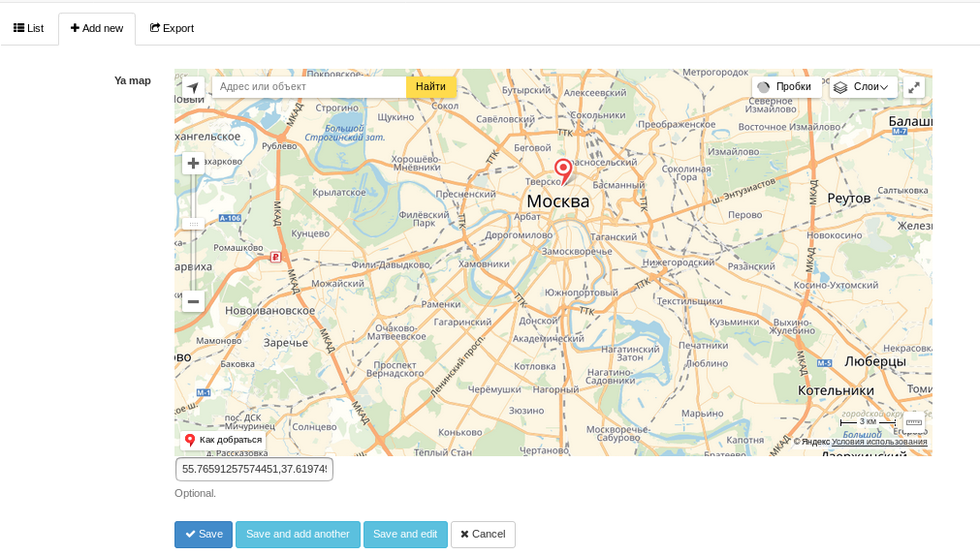Click the Яндекс copyright label
This screenshot has width=980, height=555.
812,442
